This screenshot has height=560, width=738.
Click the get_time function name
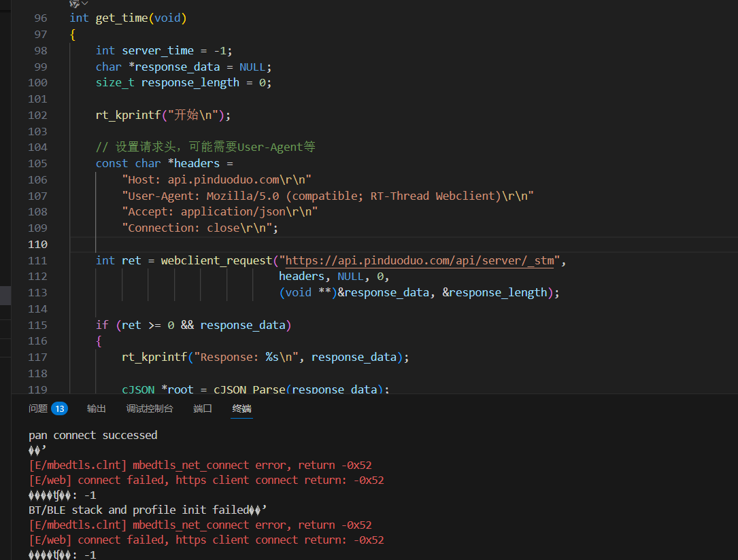[121, 18]
